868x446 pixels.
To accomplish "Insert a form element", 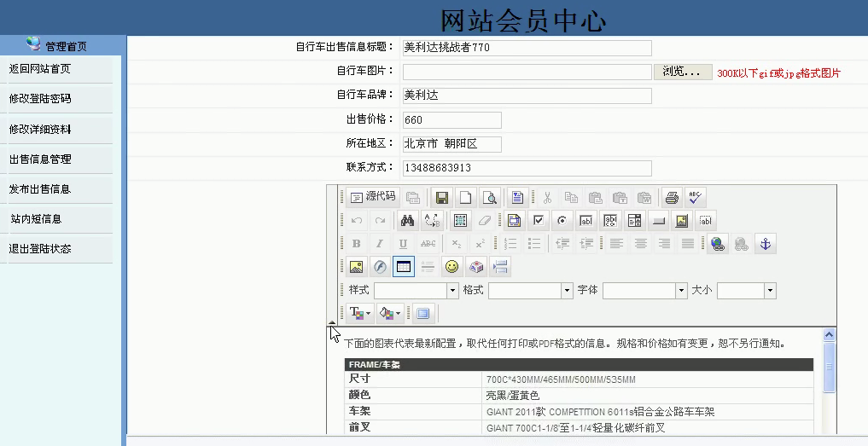I will (x=514, y=221).
